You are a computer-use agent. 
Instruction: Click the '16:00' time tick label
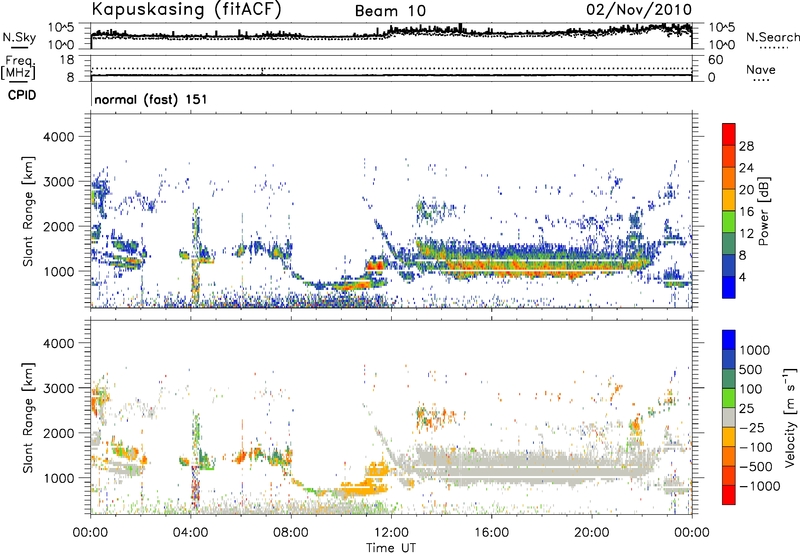[491, 533]
